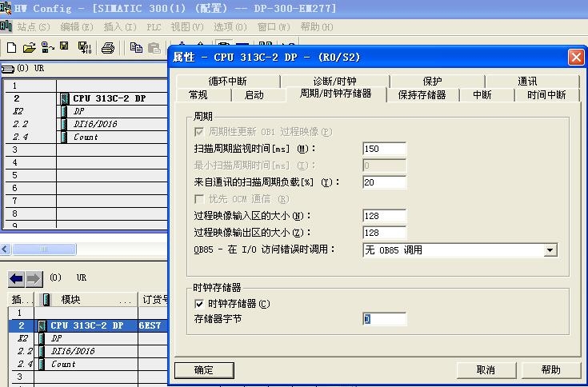The width and height of the screenshot is (588, 387).
Task: Click the 过程映像输入区的大小 field
Action: click(x=384, y=216)
